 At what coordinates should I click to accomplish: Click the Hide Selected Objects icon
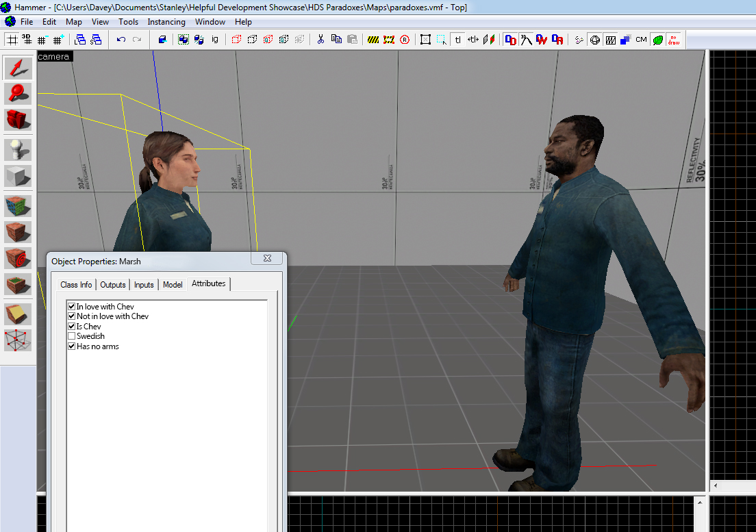point(236,40)
